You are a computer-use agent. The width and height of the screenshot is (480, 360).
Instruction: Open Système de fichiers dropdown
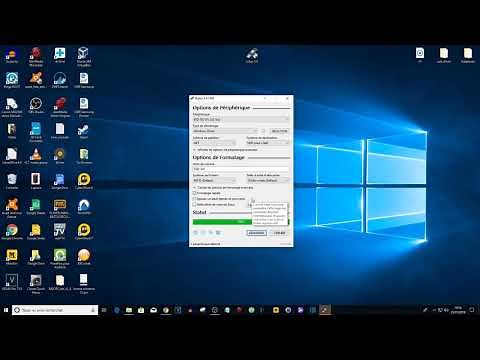[214, 180]
